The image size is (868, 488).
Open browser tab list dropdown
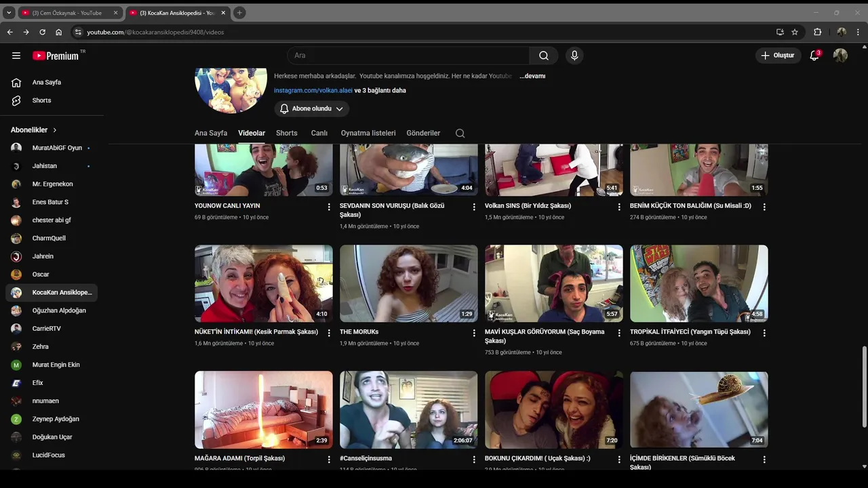click(9, 12)
